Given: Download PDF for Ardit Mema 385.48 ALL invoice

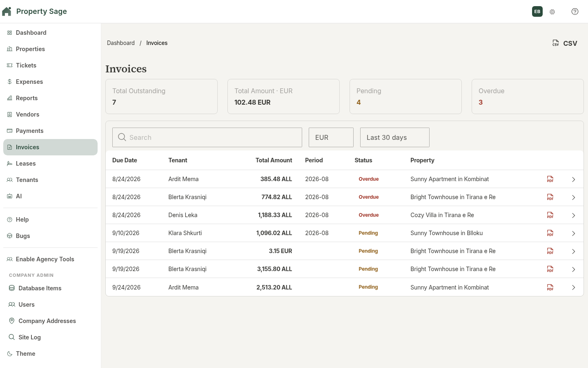Looking at the screenshot, I should click(x=550, y=179).
